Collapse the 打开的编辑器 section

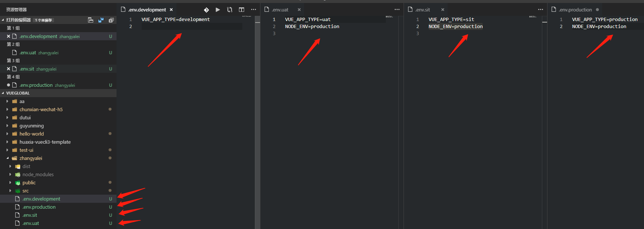pyautogui.click(x=3, y=20)
